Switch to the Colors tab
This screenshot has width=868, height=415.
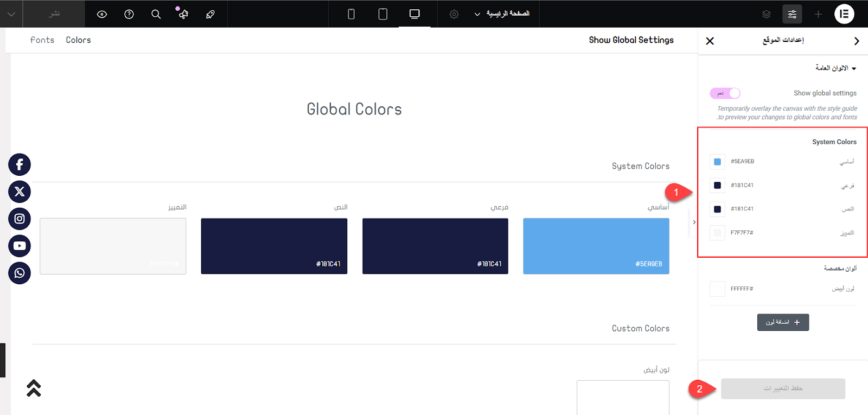tap(79, 40)
